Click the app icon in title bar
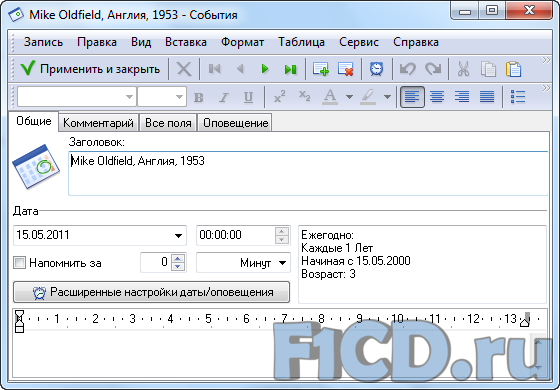The height and width of the screenshot is (390, 560). tap(16, 15)
